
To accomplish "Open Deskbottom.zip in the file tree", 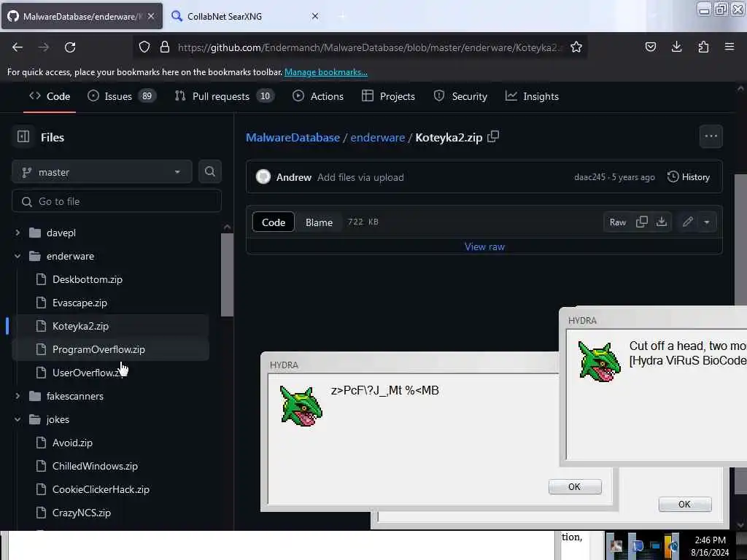I will click(x=88, y=279).
